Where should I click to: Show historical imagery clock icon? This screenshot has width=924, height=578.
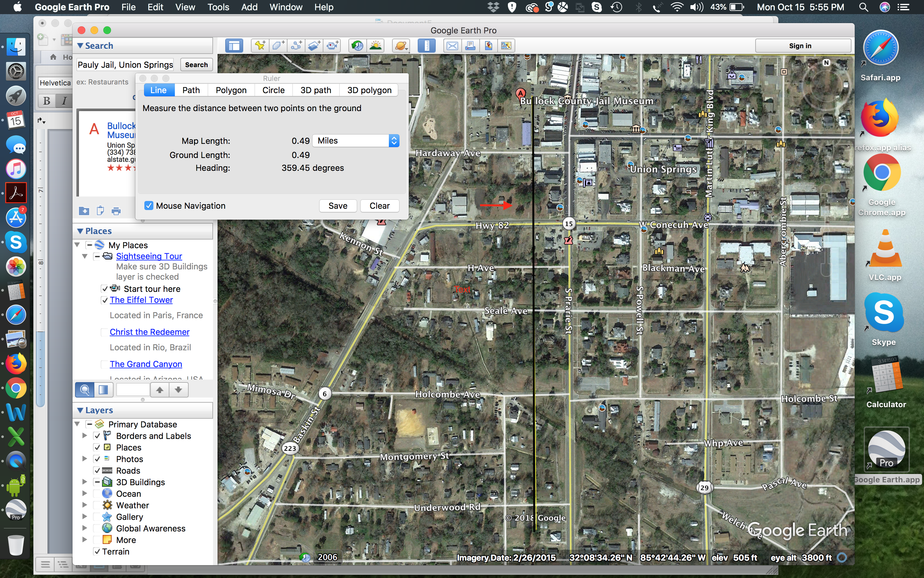[357, 46]
